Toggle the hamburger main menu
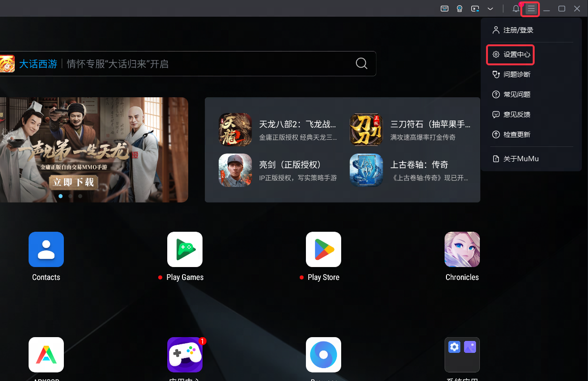 click(531, 9)
